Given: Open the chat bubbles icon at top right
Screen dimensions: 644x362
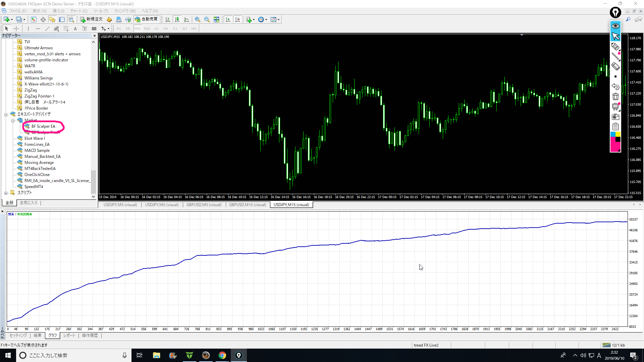Looking at the screenshot, I should point(638,19).
